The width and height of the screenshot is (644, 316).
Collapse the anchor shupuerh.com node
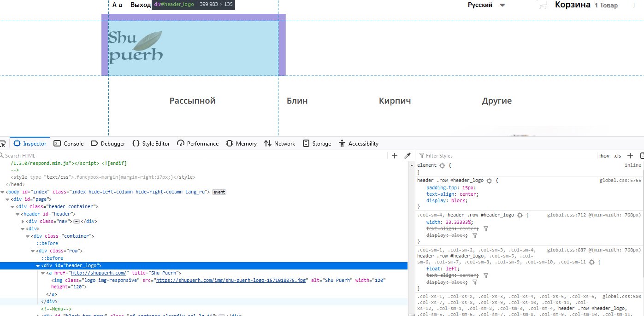(43, 273)
